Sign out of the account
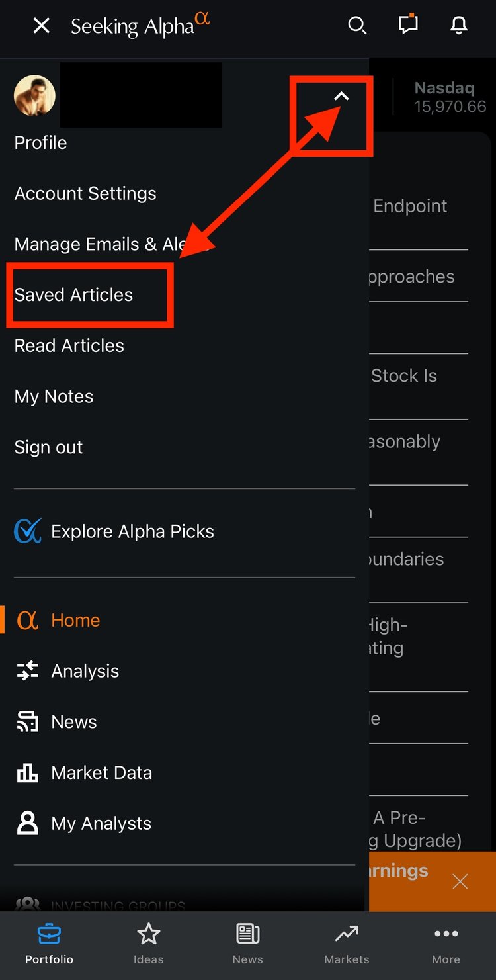The image size is (496, 980). pyautogui.click(x=48, y=447)
